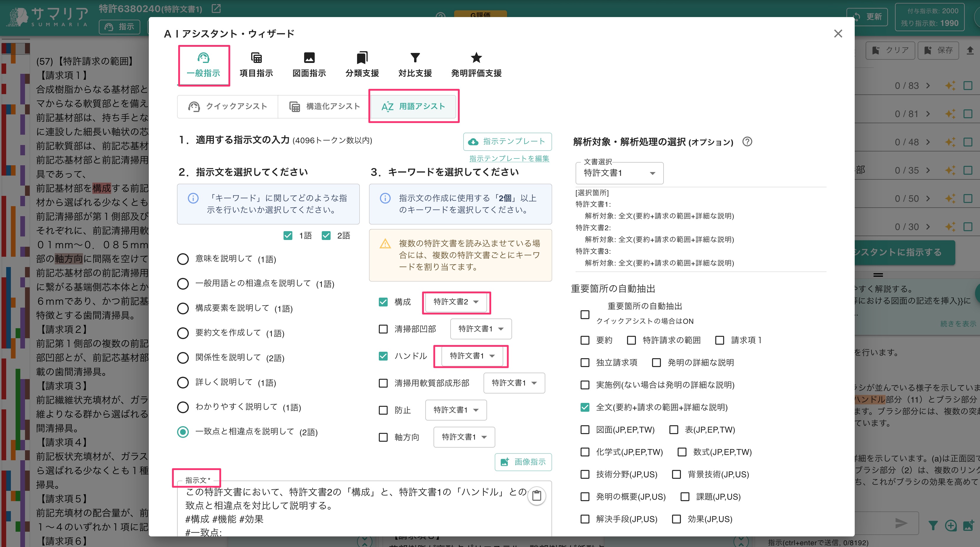The image size is (980, 547).
Task: Switch to the 図面指示 tab
Action: click(x=309, y=65)
